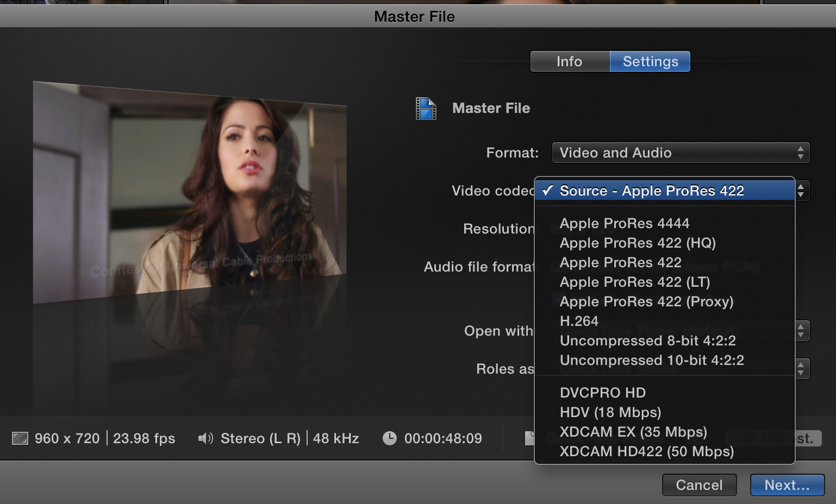
Task: Click the speaker icon next to Stereo (L R)
Action: [205, 438]
